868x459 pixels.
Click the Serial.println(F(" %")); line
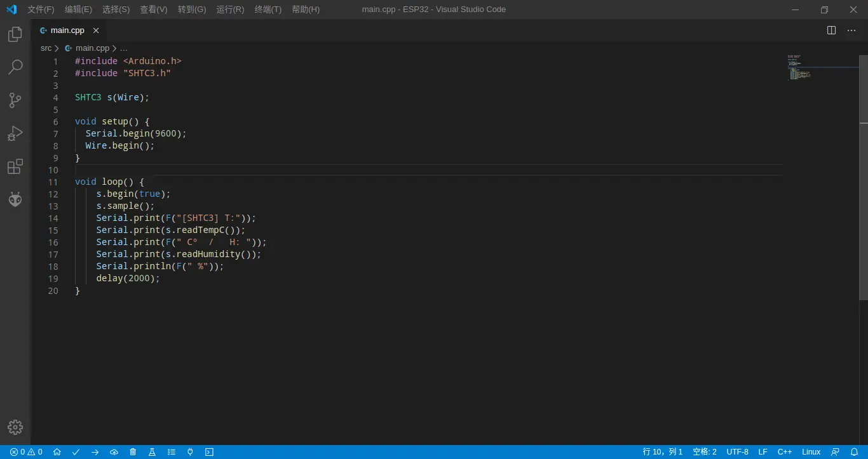click(160, 266)
